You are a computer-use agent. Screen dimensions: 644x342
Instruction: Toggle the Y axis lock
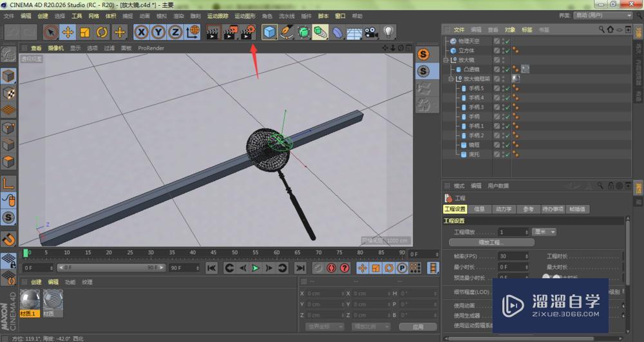158,32
